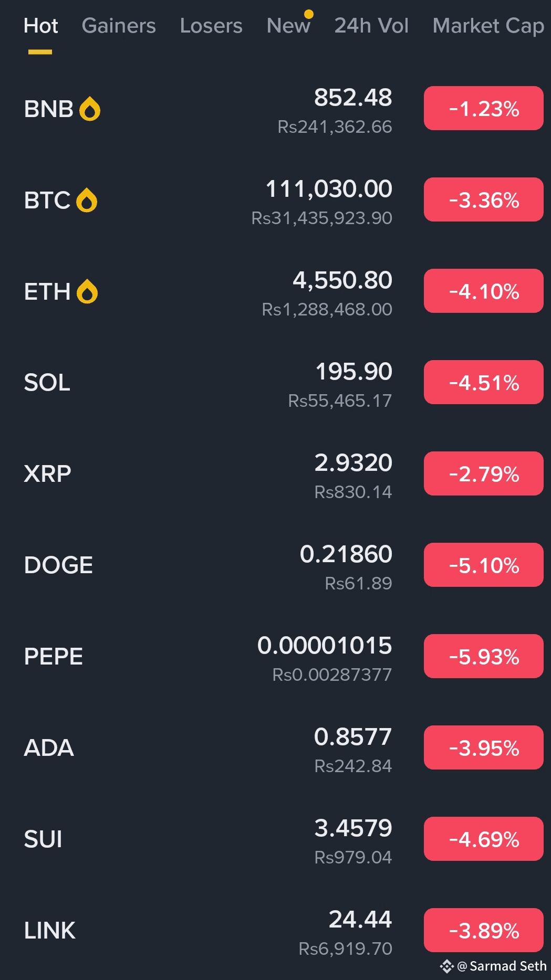Open the @Sarmad Seth profile link

pos(502,966)
